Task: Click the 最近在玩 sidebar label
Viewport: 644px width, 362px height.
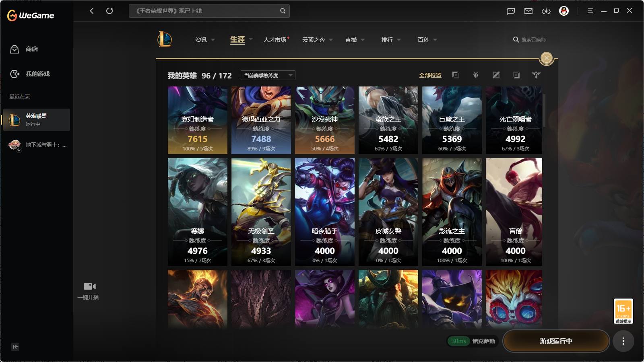Action: click(x=20, y=97)
